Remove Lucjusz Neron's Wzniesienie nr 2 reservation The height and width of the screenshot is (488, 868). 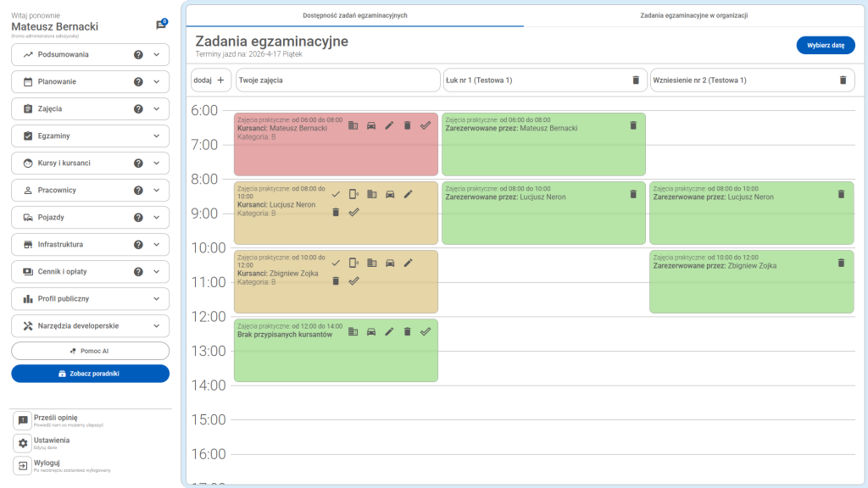(x=840, y=193)
